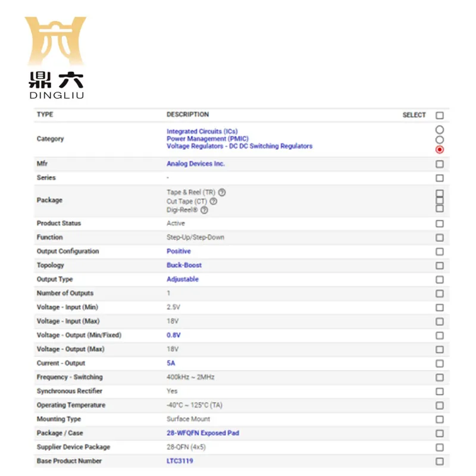Click the Surface Mount value
Viewport: 476px width, 476px height.
pos(188,419)
